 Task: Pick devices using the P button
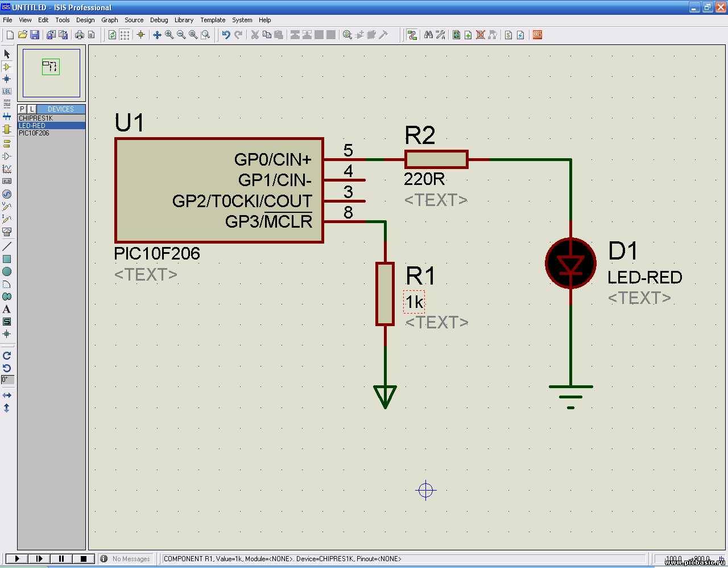point(22,109)
